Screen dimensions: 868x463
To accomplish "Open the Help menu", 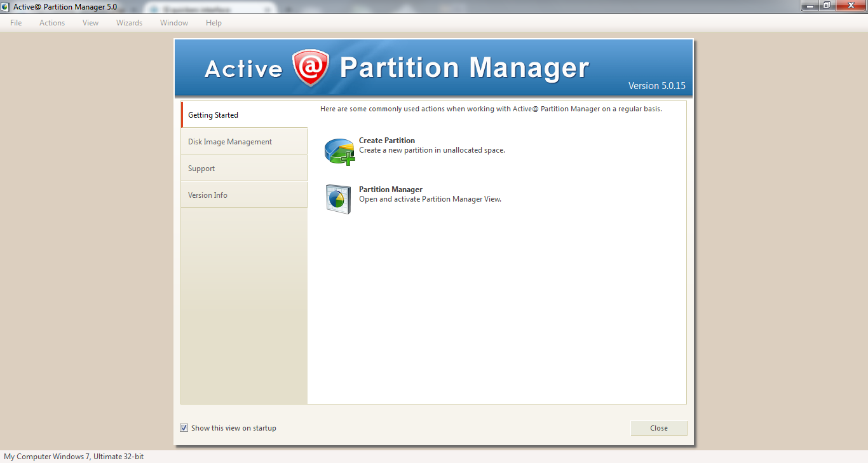I will pyautogui.click(x=214, y=22).
